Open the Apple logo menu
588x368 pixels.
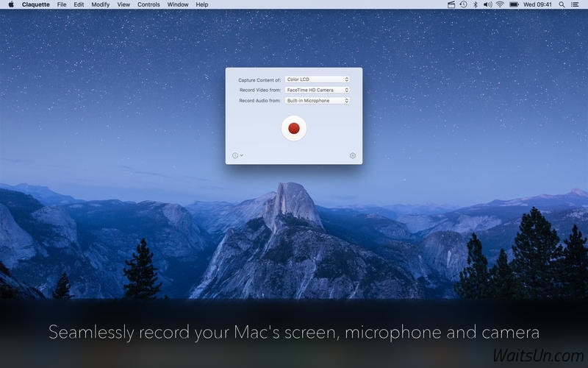(x=11, y=4)
